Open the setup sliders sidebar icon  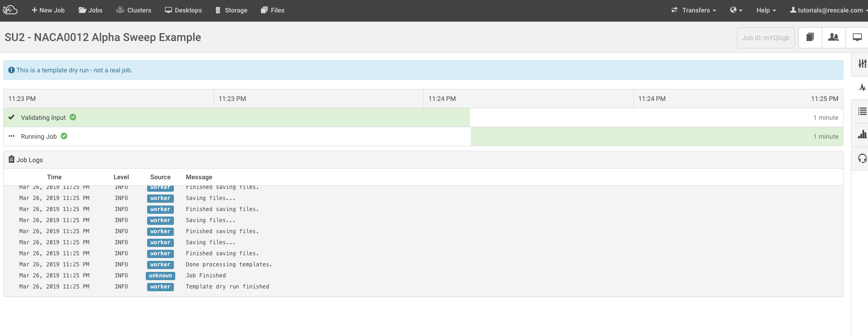click(862, 64)
